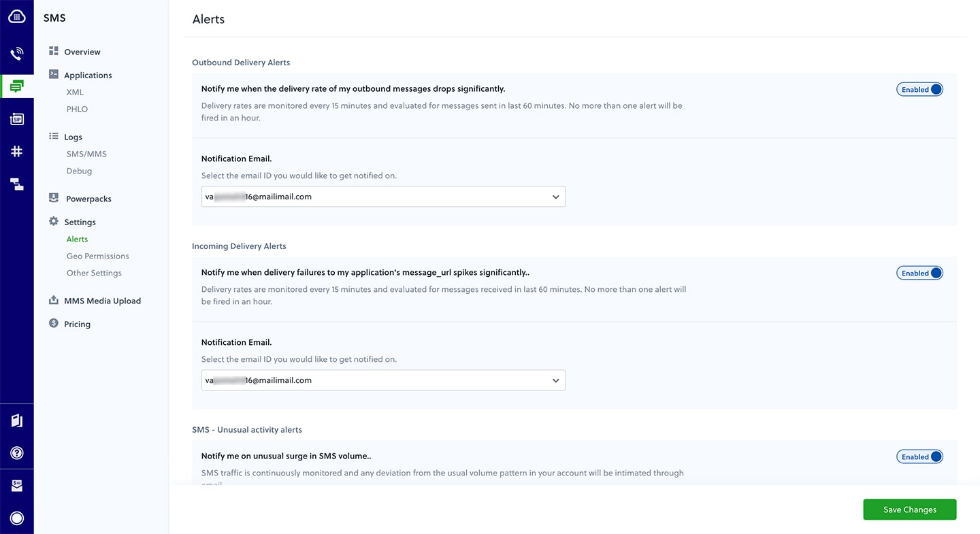The width and height of the screenshot is (980, 534).
Task: Open the help question mark icon
Action: 16,453
